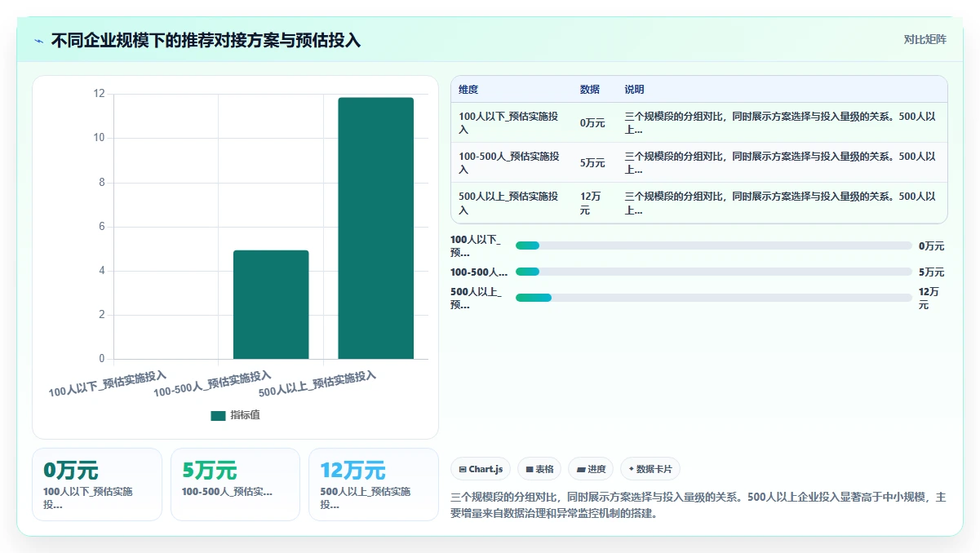The width and height of the screenshot is (980, 553).
Task: Click the 5万元 progress value label
Action: pyautogui.click(x=931, y=272)
